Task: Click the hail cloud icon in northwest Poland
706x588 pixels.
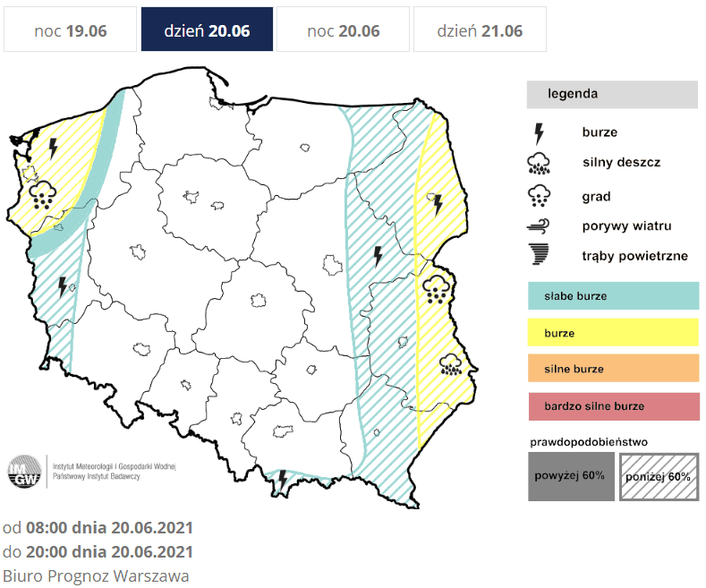Action: tap(42, 195)
